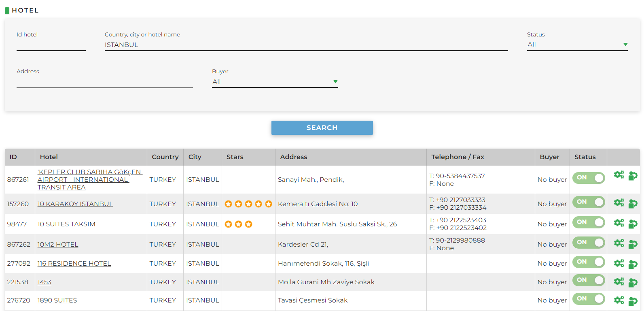Open user-gear icon for 116 Residence Hotel
Screen dimensions: 644x311
[633, 264]
